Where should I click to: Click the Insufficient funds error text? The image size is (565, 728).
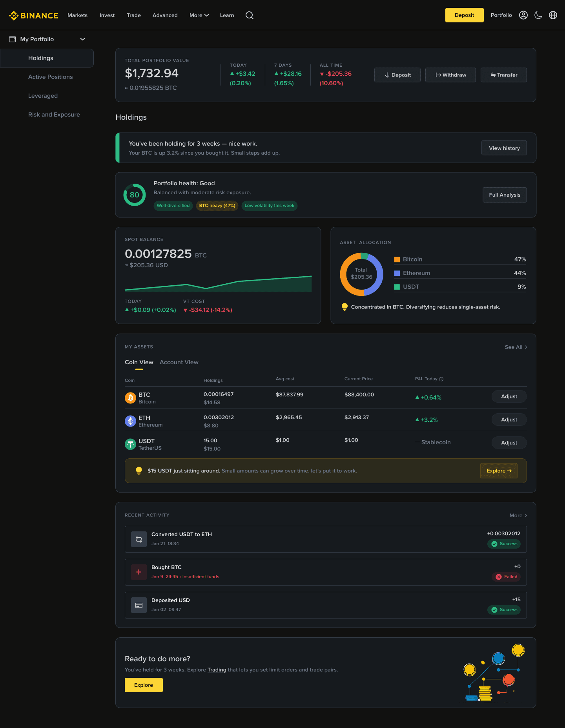200,577
